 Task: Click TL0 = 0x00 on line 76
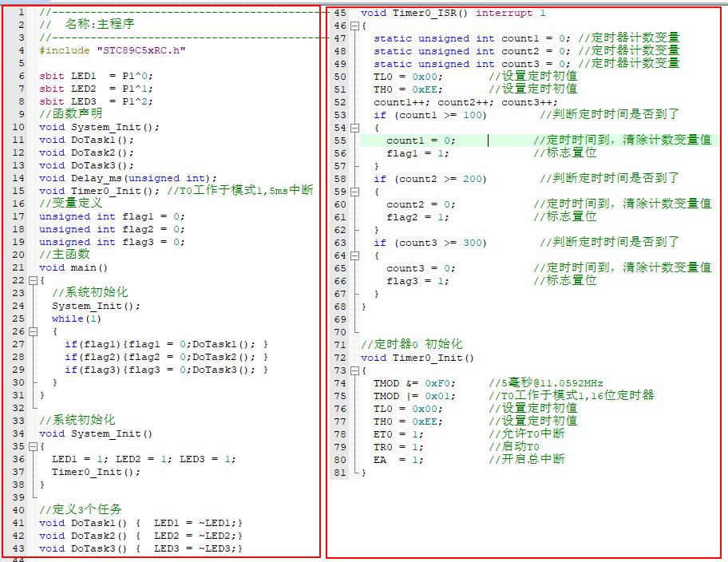pos(408,409)
